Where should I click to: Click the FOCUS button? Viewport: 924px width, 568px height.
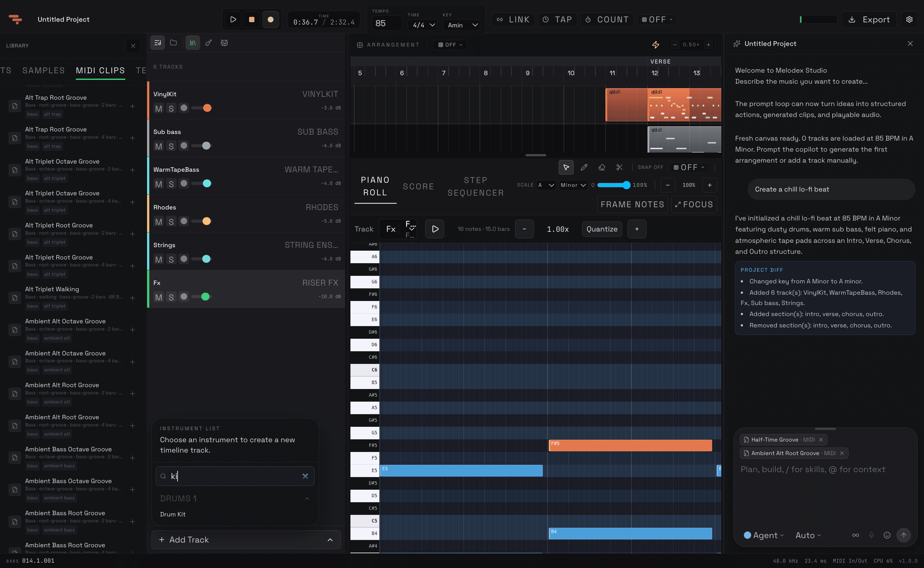pos(694,204)
